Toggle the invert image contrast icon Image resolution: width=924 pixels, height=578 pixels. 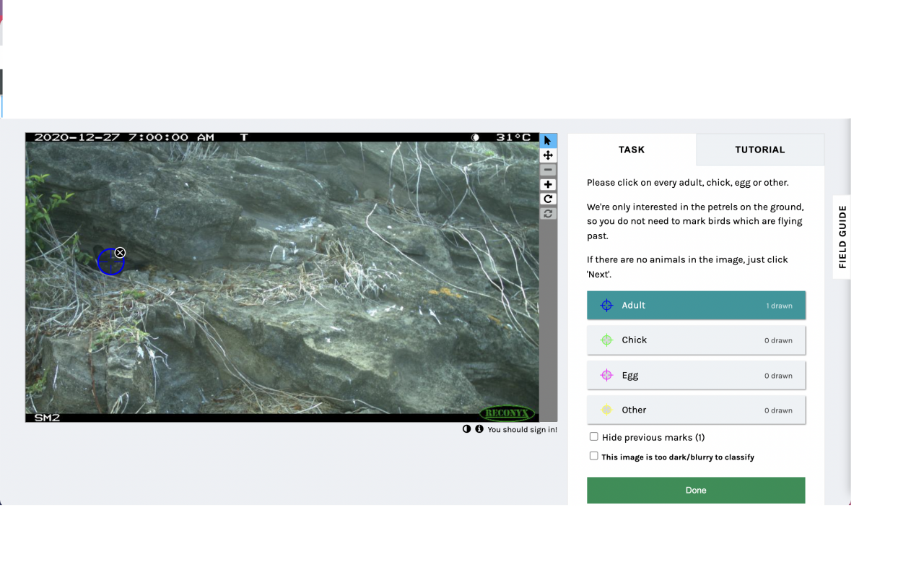pyautogui.click(x=466, y=429)
